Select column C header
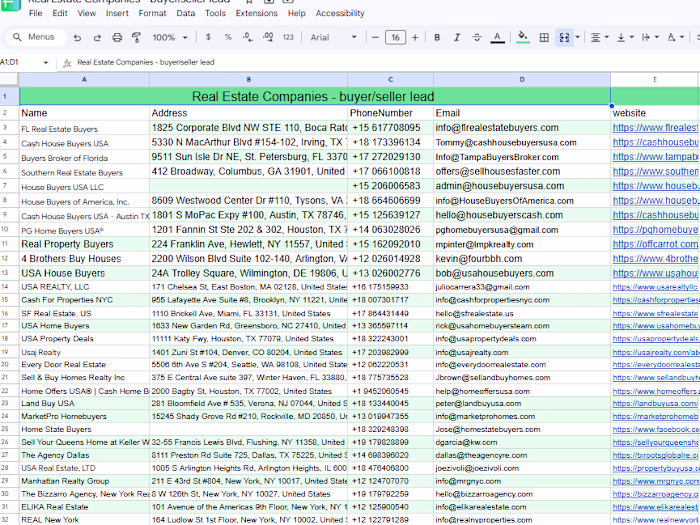The width and height of the screenshot is (700, 525). pyautogui.click(x=390, y=79)
